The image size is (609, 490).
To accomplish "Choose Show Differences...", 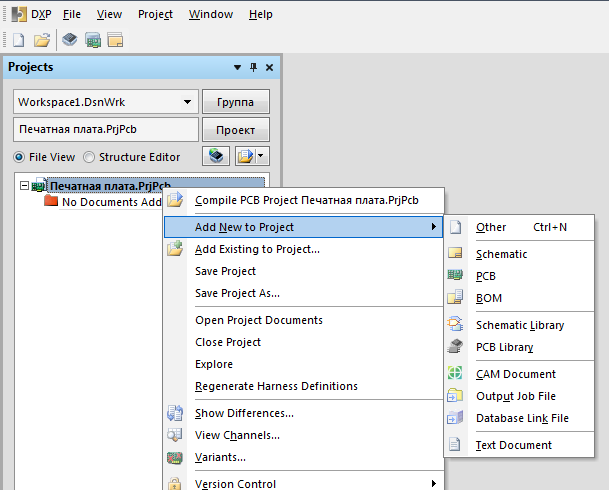I will pos(304,413).
